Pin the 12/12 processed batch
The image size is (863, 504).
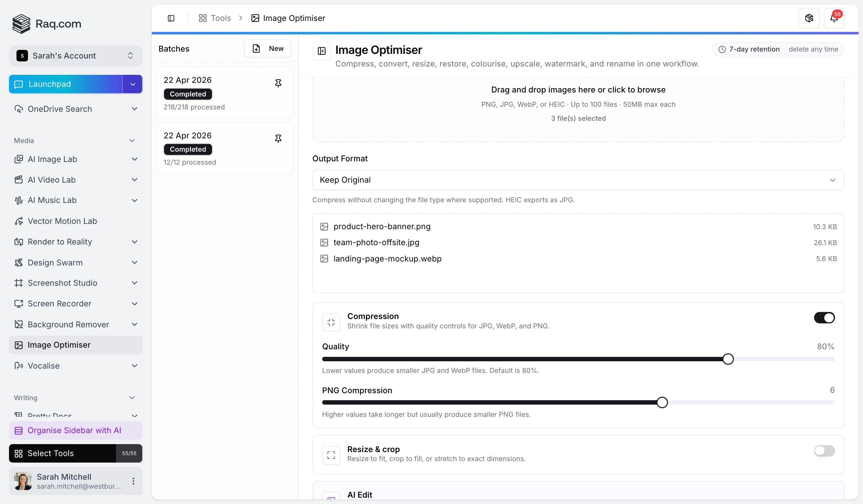pos(278,139)
